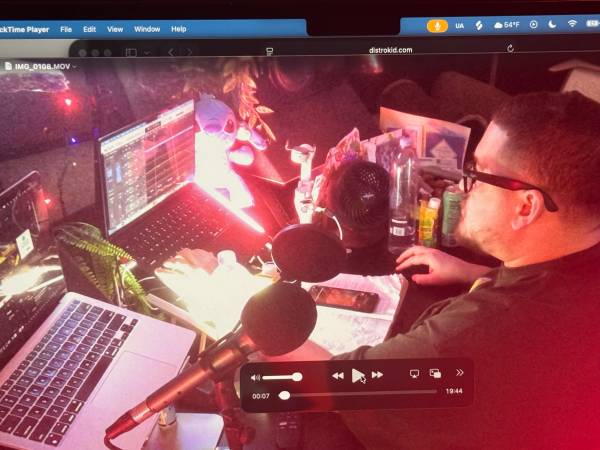The image size is (600, 450).
Task: Play the video
Action: [x=358, y=375]
